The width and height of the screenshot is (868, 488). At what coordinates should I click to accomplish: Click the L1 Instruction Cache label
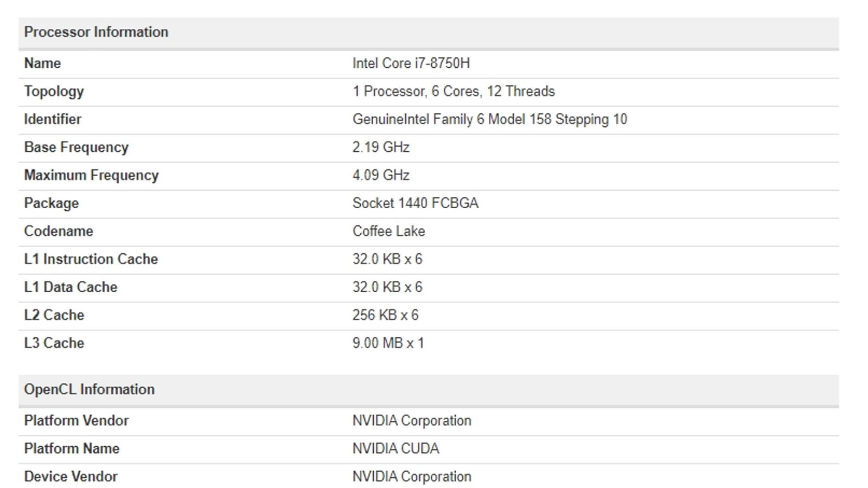pyautogui.click(x=91, y=259)
